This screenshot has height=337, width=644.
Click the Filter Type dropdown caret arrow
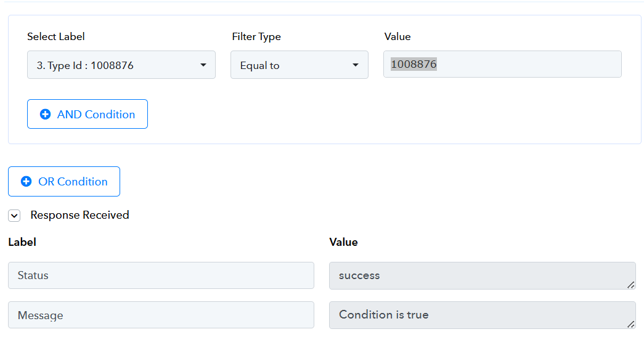tap(356, 65)
